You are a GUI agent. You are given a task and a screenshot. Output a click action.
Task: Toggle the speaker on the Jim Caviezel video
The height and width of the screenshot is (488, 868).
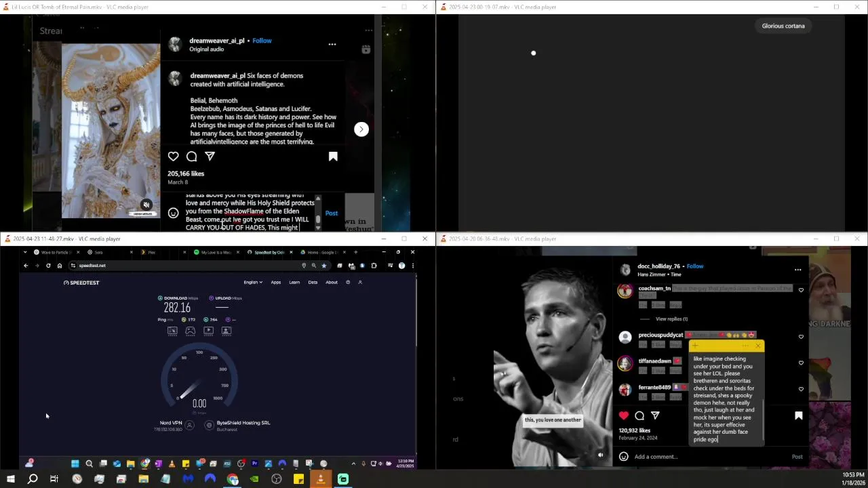pyautogui.click(x=600, y=455)
